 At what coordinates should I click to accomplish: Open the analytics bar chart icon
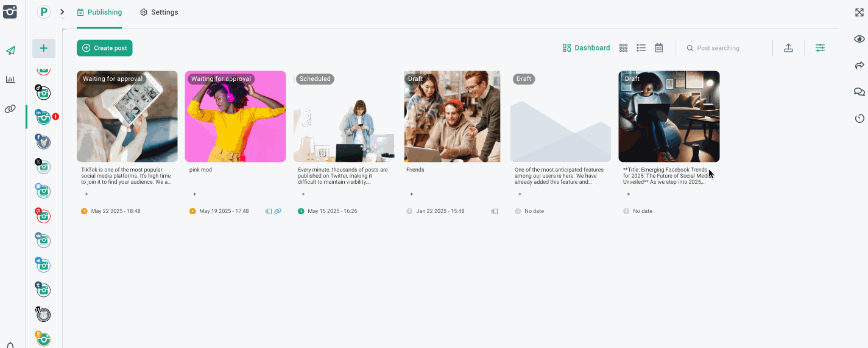[10, 80]
